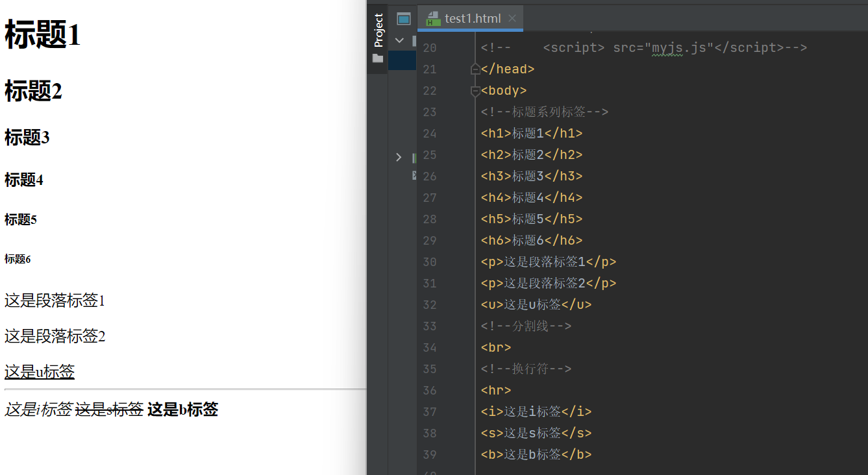Click the <!--分割线--> comment line

point(526,326)
